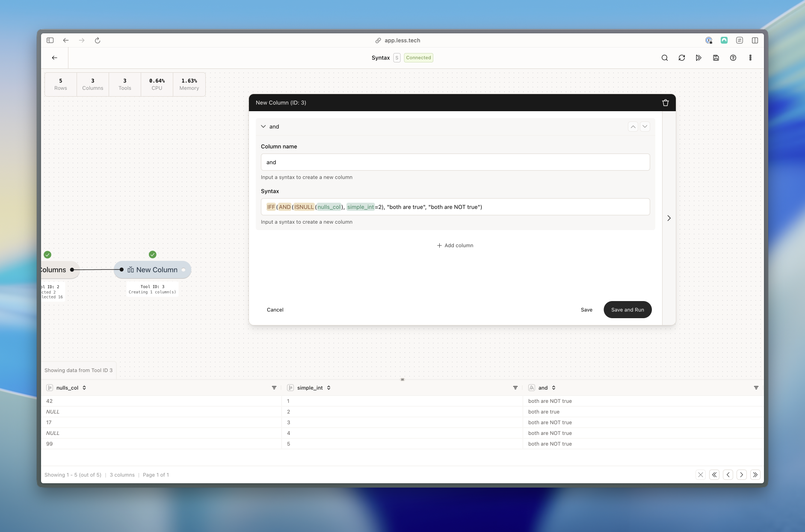Click Add column
This screenshot has height=532, width=805.
click(x=455, y=245)
